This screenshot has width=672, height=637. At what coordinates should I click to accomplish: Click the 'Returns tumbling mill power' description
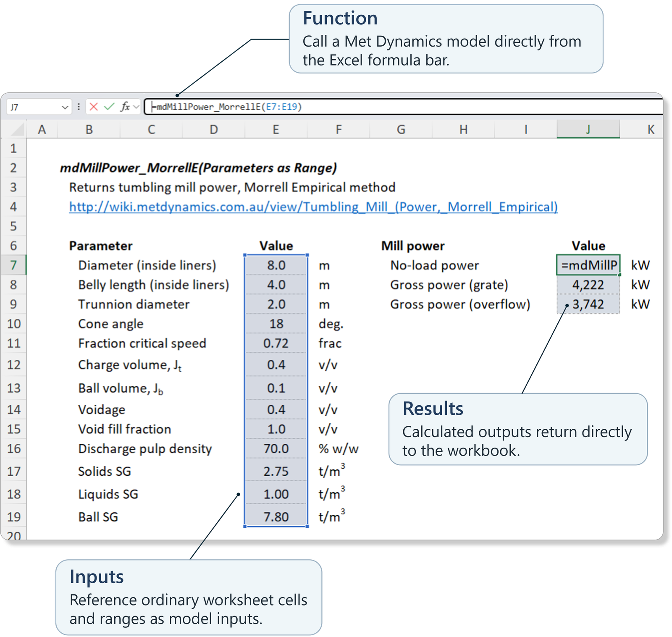click(x=232, y=187)
